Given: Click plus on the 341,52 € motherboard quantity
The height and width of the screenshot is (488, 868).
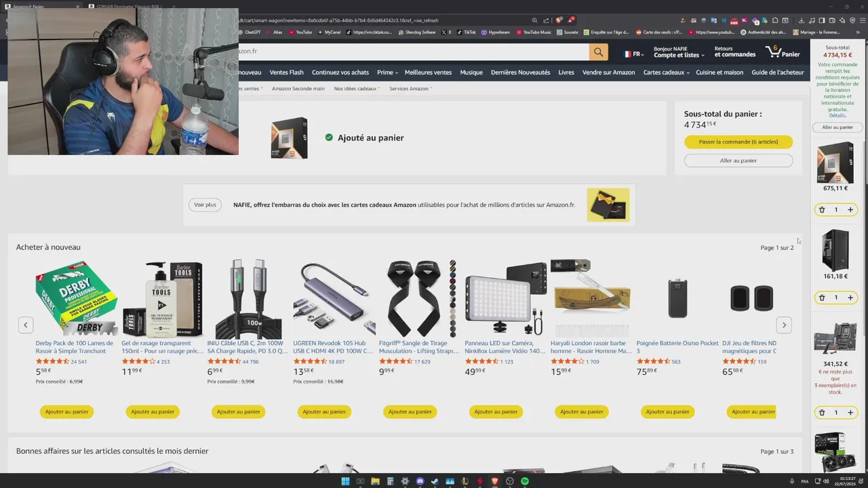Looking at the screenshot, I should point(850,412).
